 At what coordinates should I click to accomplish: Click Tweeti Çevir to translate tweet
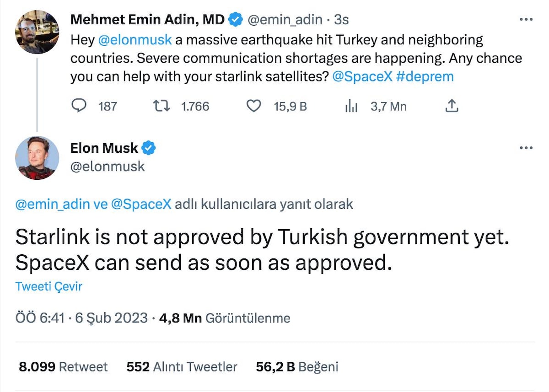(49, 286)
